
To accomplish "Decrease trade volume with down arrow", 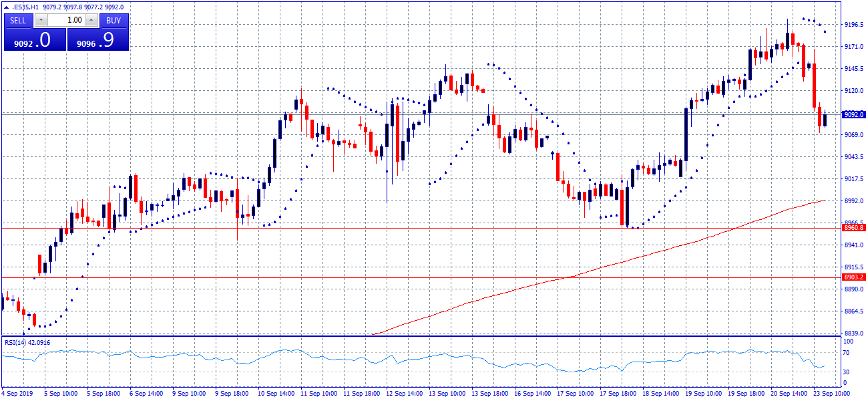I will (39, 20).
